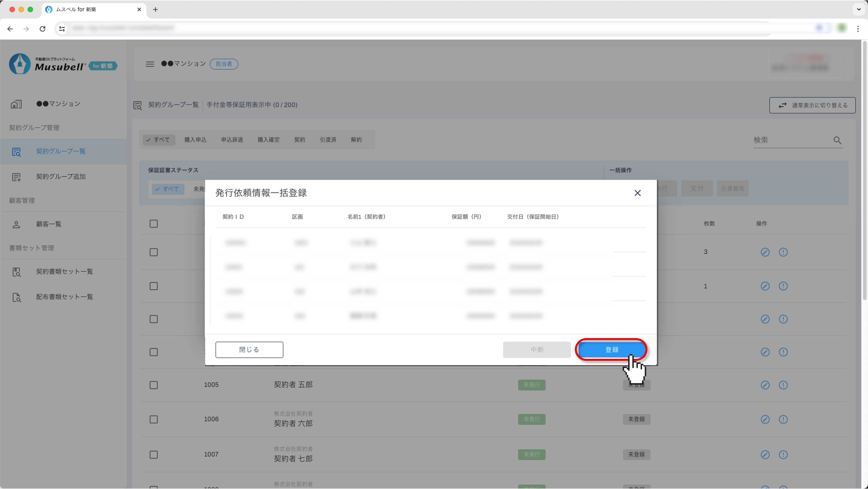Image resolution: width=868 pixels, height=489 pixels.
Task: Click the hamburger menu icon
Action: point(150,64)
